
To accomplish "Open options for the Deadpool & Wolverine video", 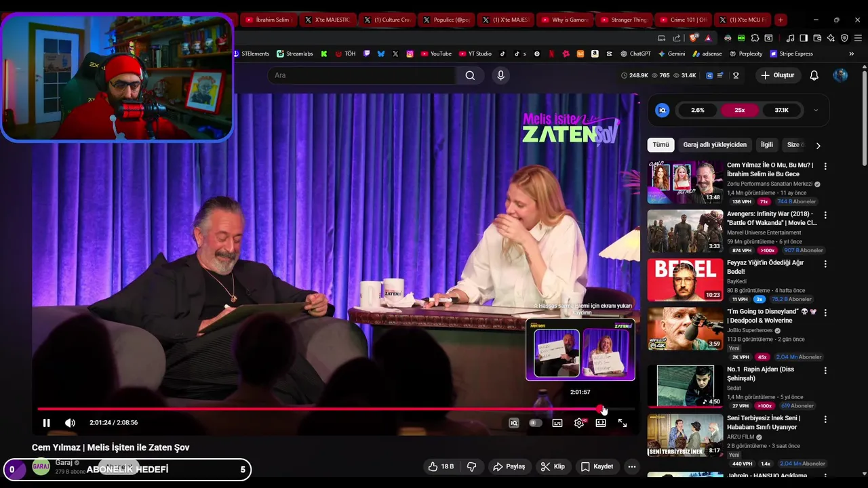I will coord(825,312).
